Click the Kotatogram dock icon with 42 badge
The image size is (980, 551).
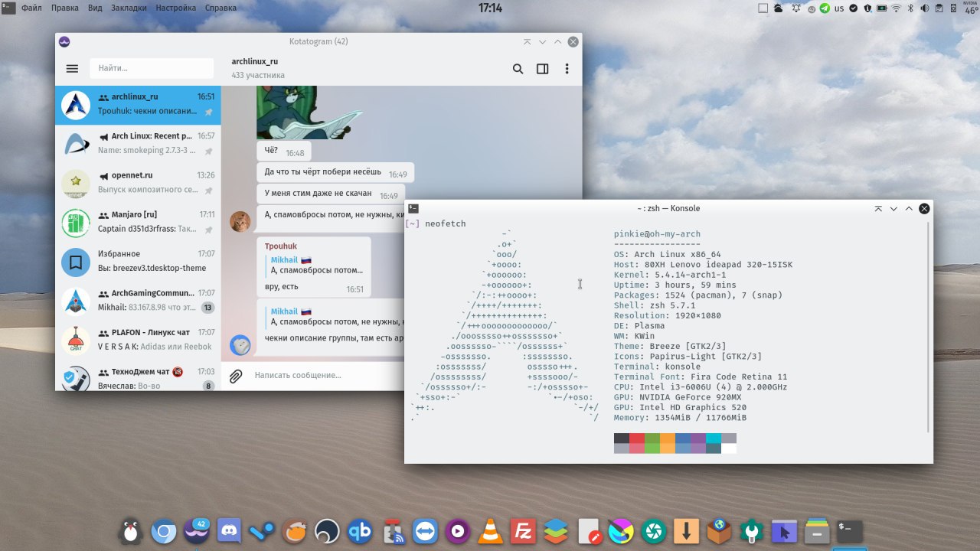coord(197,530)
